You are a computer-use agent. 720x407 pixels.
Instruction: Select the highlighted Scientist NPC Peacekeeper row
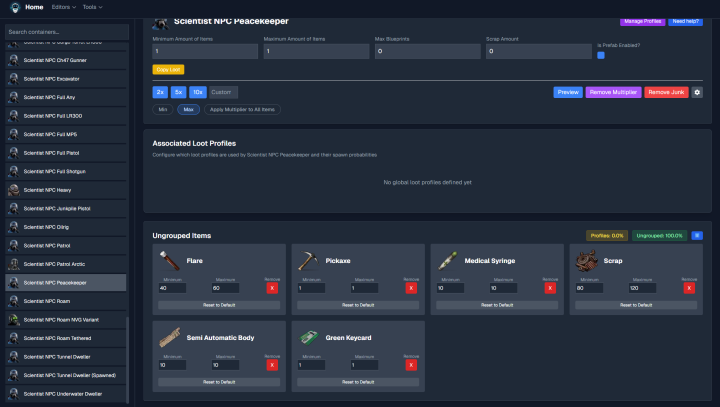click(66, 283)
